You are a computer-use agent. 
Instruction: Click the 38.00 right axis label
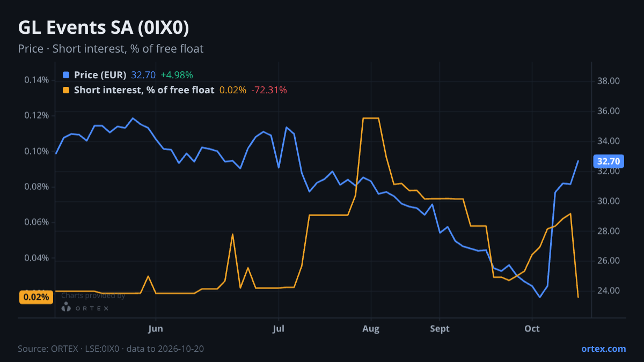(609, 82)
